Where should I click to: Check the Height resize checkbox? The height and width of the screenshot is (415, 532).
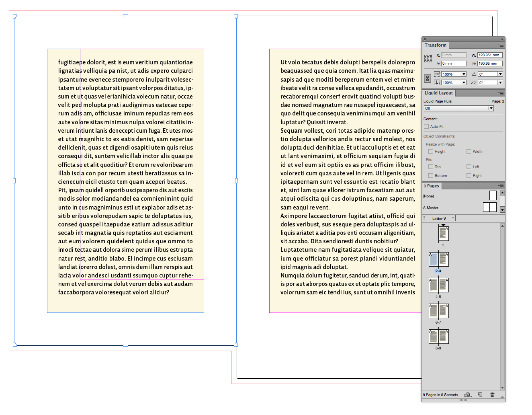pos(431,152)
